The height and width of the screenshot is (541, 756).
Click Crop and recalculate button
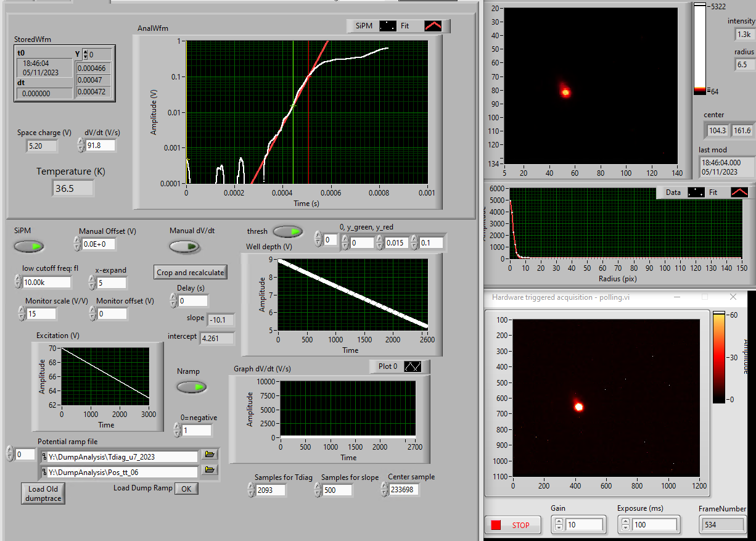coord(191,272)
